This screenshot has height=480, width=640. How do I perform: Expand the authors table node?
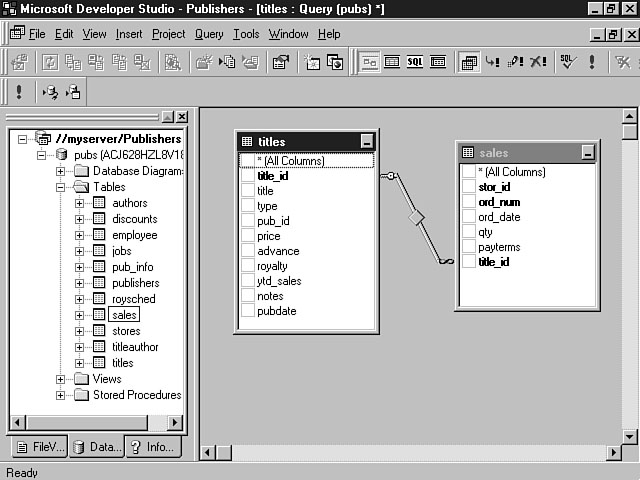click(x=80, y=203)
